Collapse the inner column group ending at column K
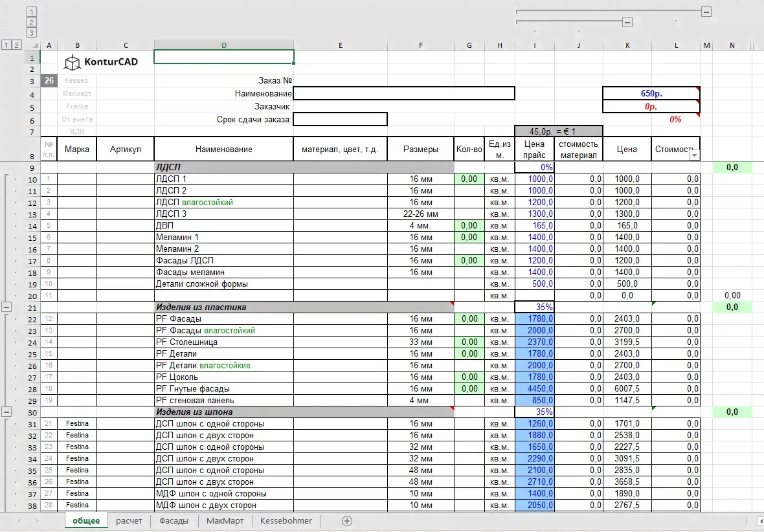Viewport: 764px width, 532px height. (627, 22)
